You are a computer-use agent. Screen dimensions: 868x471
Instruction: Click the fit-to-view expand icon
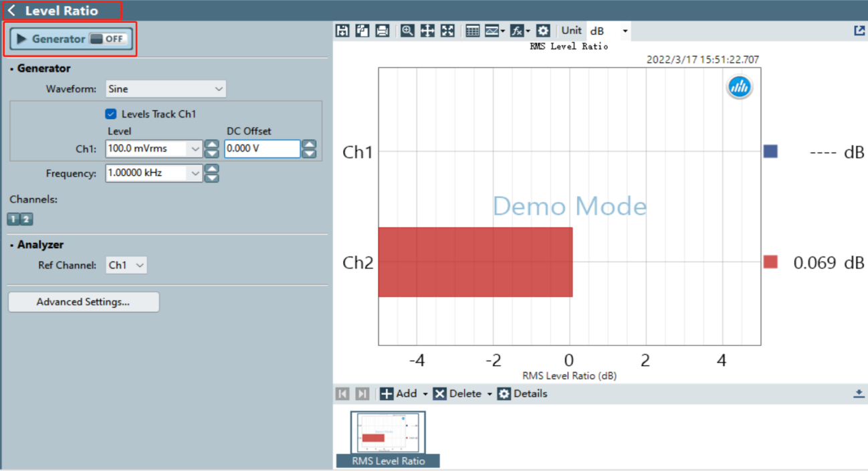click(x=447, y=31)
